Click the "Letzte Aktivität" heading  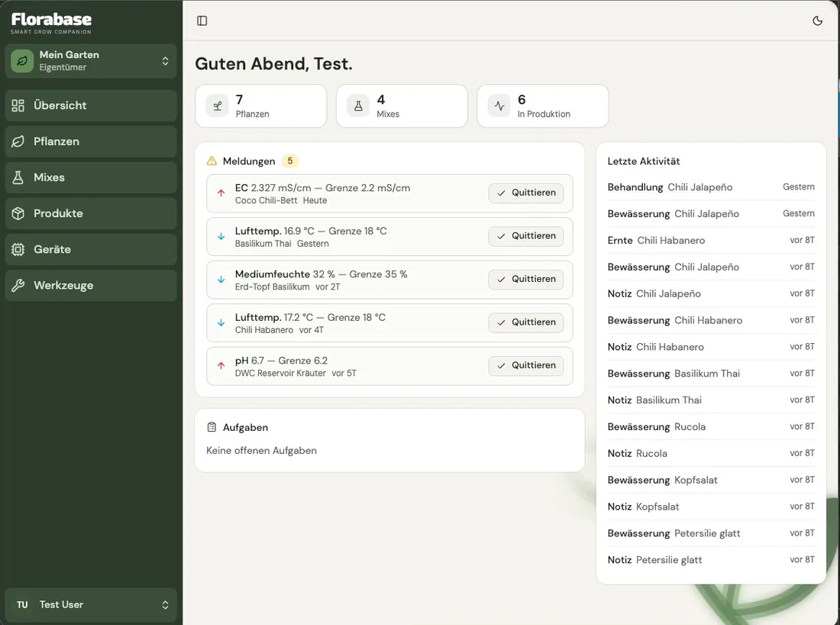[644, 161]
